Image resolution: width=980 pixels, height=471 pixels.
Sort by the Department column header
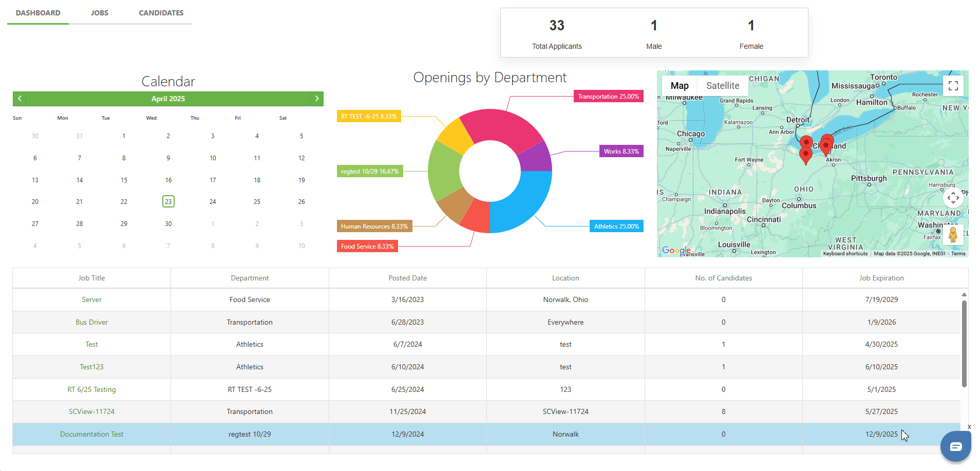point(250,278)
